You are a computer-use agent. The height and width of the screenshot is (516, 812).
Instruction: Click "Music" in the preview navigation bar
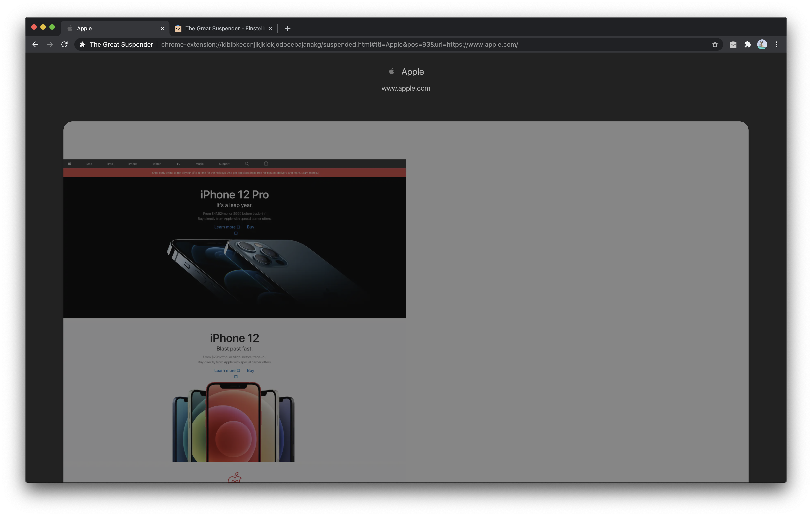tap(200, 164)
